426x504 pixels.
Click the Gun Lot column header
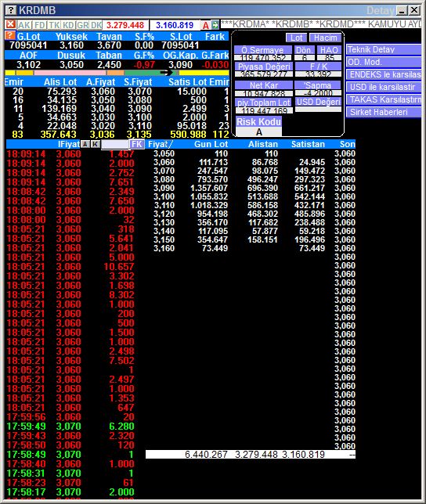(x=211, y=144)
